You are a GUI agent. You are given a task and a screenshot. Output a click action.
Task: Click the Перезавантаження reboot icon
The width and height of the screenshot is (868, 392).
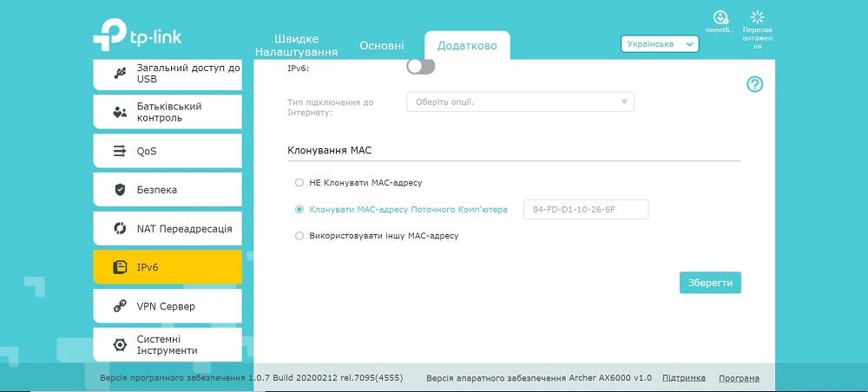click(757, 17)
